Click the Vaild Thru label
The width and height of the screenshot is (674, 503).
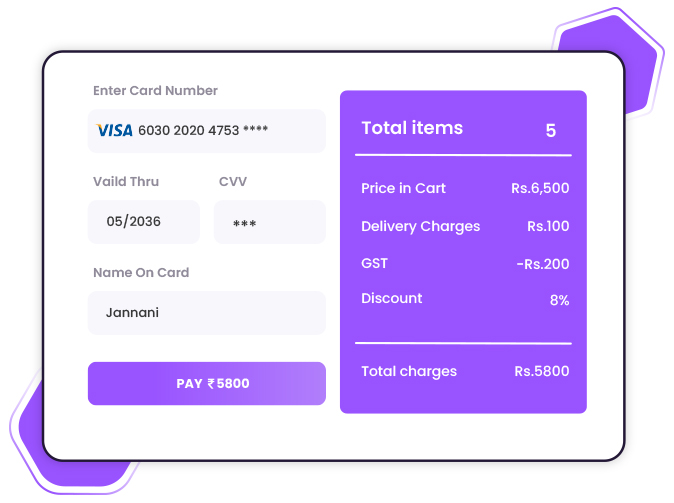pyautogui.click(x=126, y=181)
